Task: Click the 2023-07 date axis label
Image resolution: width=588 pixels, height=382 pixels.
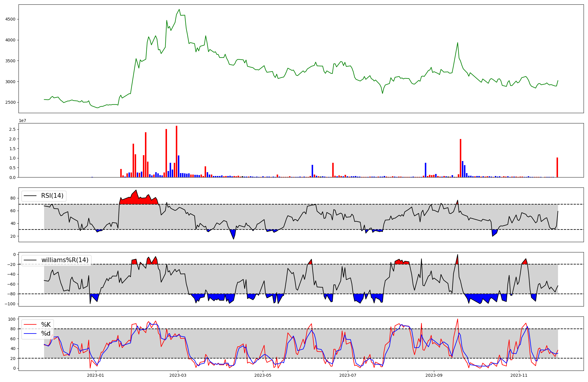Action: coord(348,375)
